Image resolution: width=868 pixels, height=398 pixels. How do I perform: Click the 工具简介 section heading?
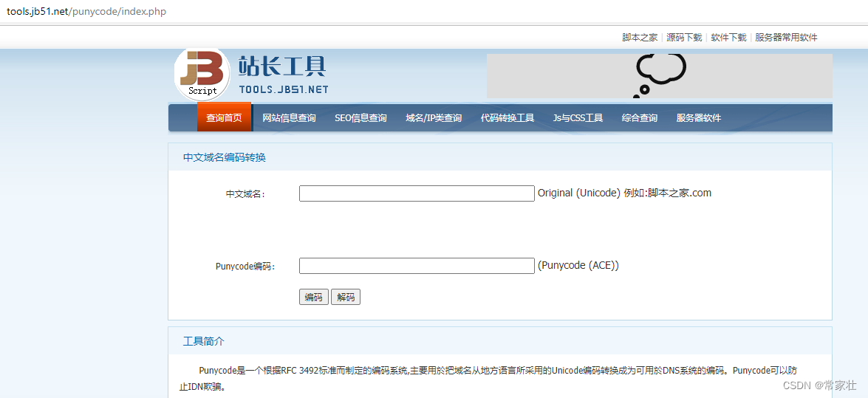click(x=204, y=341)
